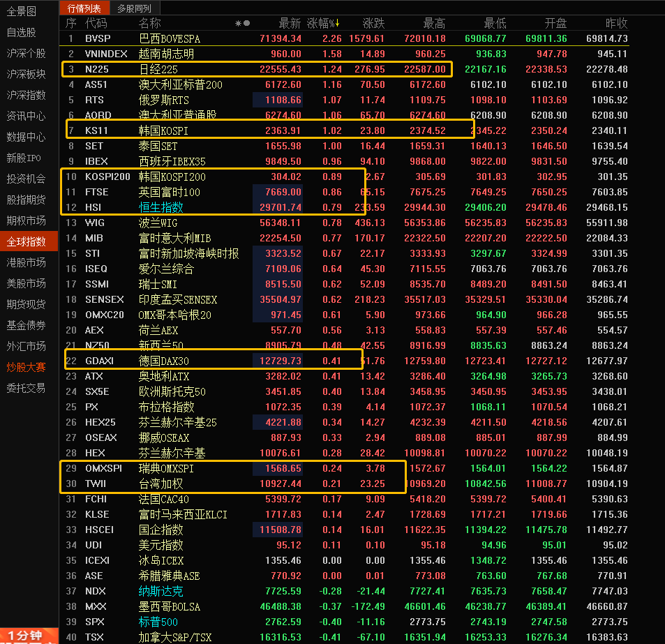This screenshot has height=644, width=665.
Task: Select the 行情列表 tab
Action: pyautogui.click(x=84, y=8)
